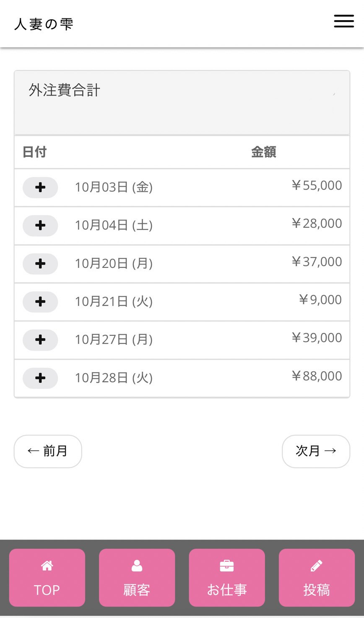Screen dimensions: 364x618
Task: Click the pencil icon for 投稿
Action: 317,566
